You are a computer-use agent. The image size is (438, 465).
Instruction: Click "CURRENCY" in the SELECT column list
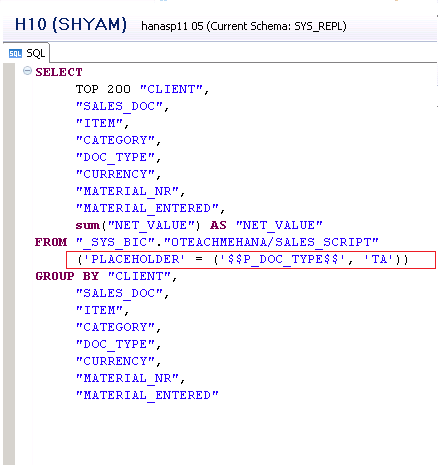(x=115, y=174)
